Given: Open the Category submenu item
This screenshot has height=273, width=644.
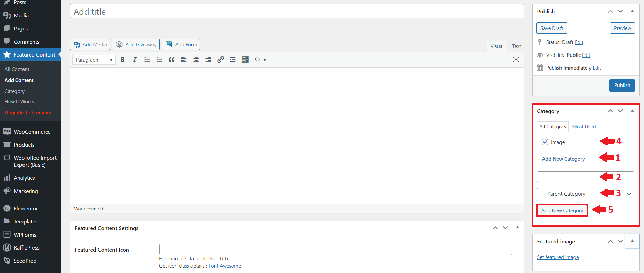Looking at the screenshot, I should coord(15,91).
